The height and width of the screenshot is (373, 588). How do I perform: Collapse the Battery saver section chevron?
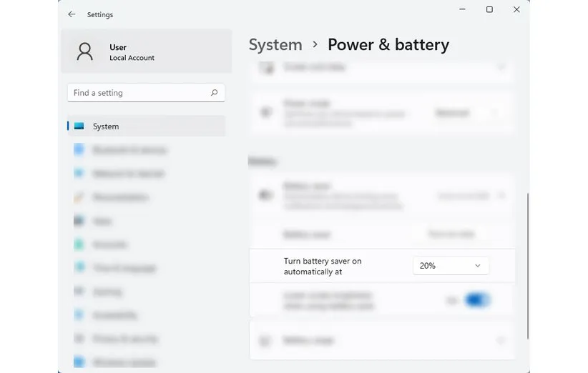pyautogui.click(x=501, y=195)
